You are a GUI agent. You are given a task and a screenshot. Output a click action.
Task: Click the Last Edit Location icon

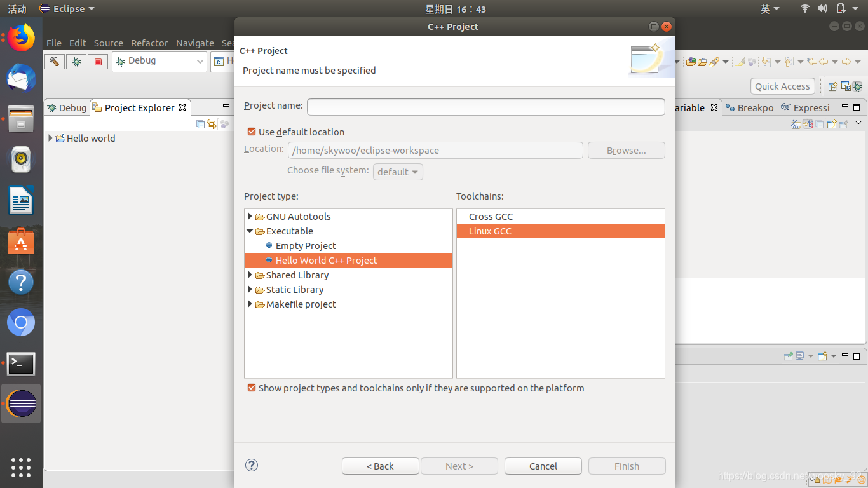point(811,62)
